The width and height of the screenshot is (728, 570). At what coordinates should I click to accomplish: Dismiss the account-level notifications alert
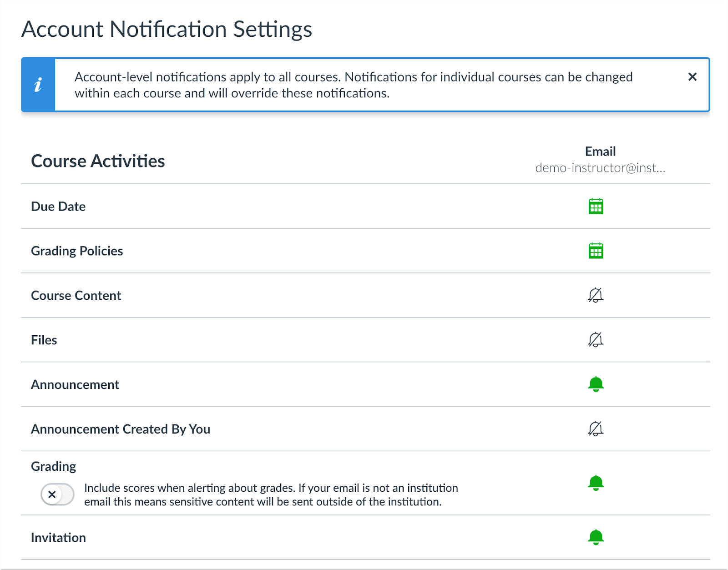(692, 77)
